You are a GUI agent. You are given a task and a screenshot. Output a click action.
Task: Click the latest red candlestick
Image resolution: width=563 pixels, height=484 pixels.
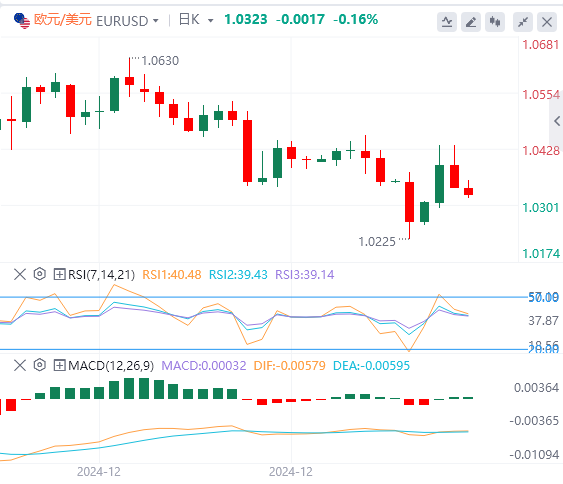point(468,191)
